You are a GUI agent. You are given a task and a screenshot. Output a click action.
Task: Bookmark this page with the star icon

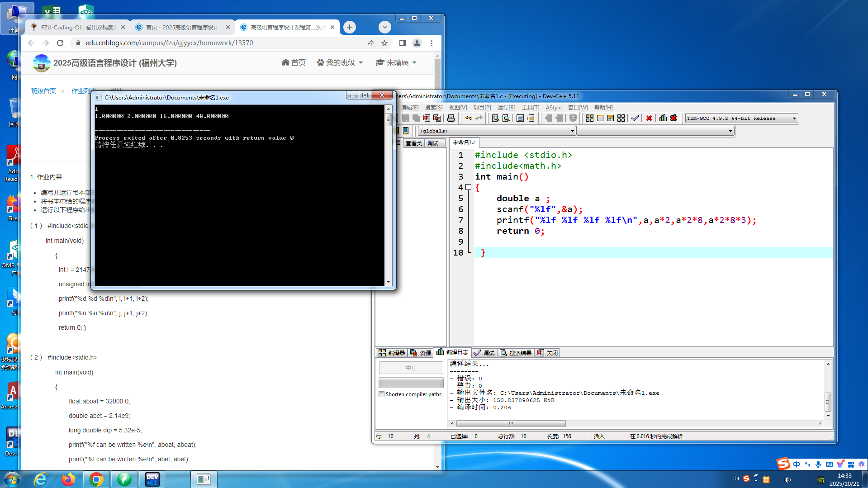384,43
